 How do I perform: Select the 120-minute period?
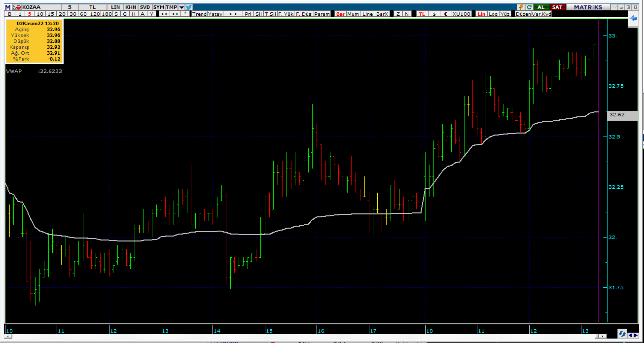[94, 14]
